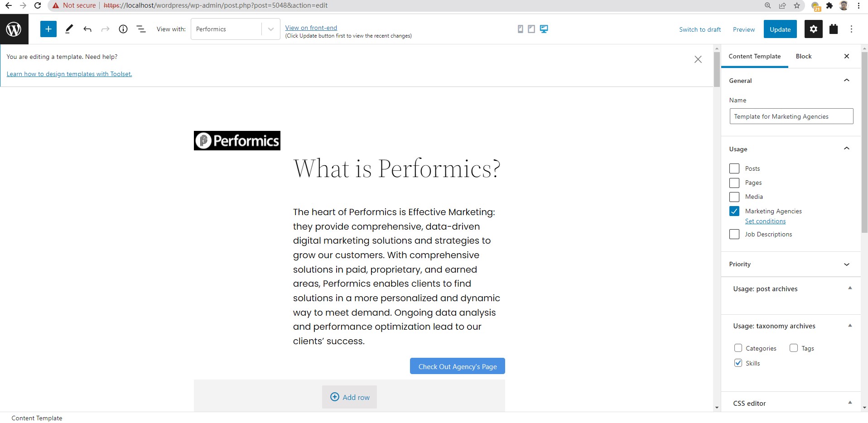868x423 pixels.
Task: Open the View with Performics dropdown
Action: click(x=236, y=29)
